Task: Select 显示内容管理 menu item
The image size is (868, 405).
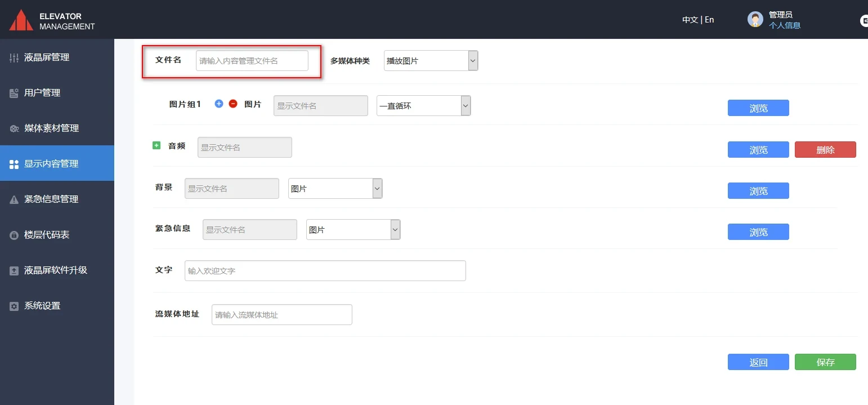Action: coord(57,163)
